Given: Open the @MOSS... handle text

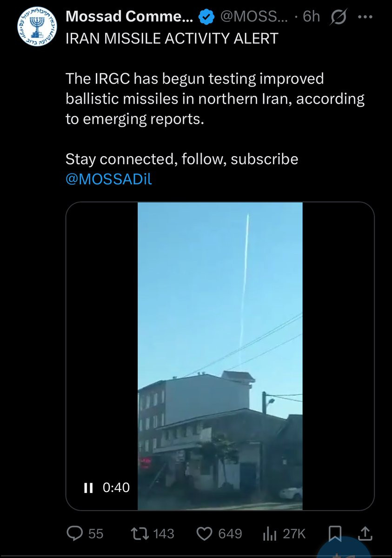Looking at the screenshot, I should (253, 17).
